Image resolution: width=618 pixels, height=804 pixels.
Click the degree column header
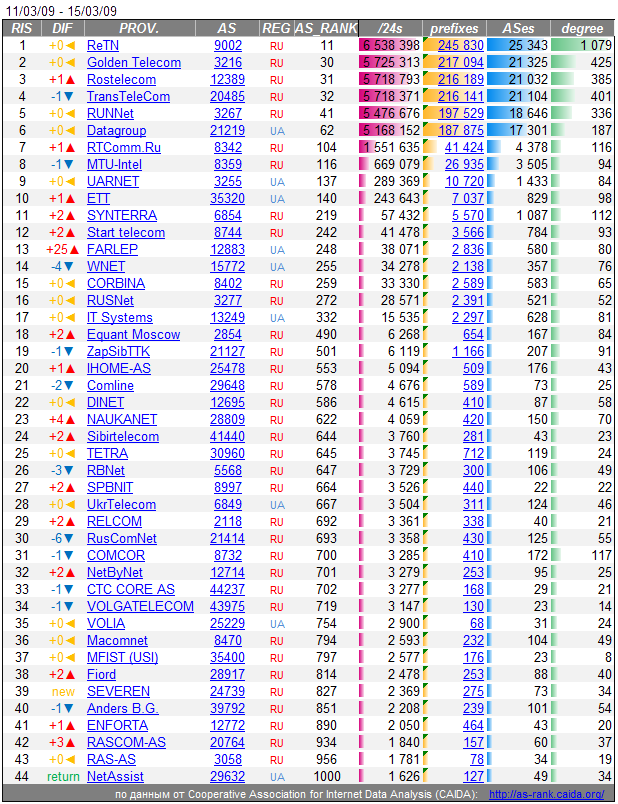(582, 29)
